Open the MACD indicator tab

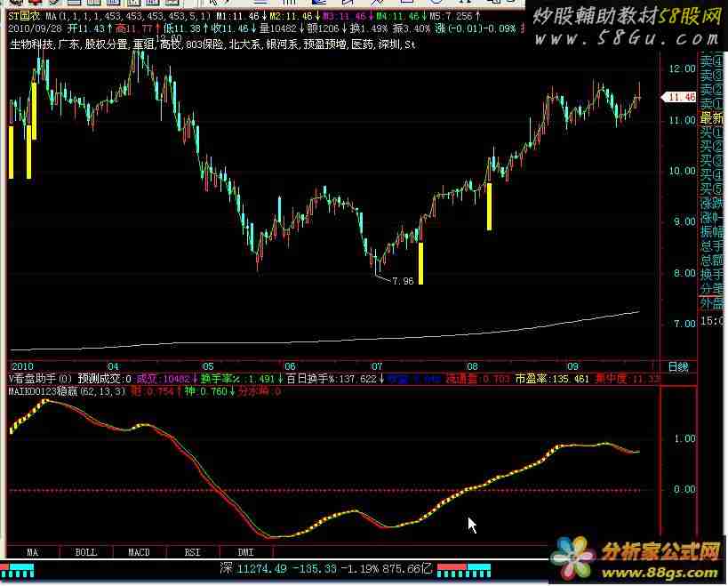tap(139, 552)
